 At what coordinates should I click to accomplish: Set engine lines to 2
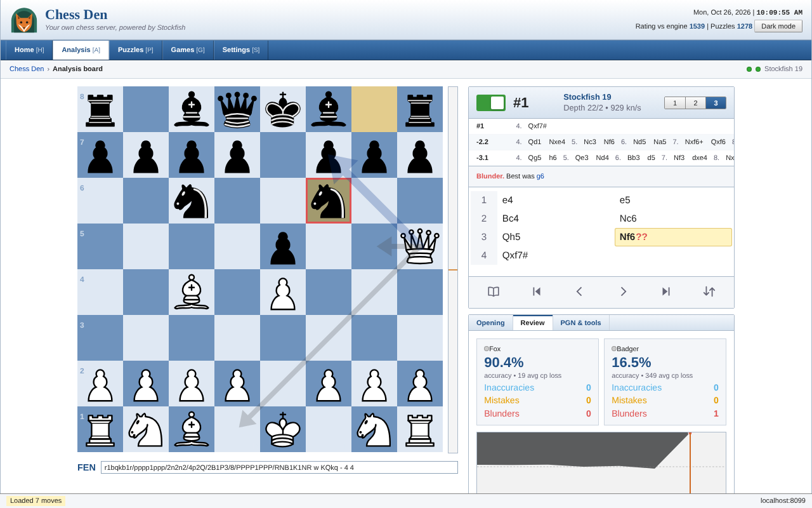pyautogui.click(x=696, y=103)
